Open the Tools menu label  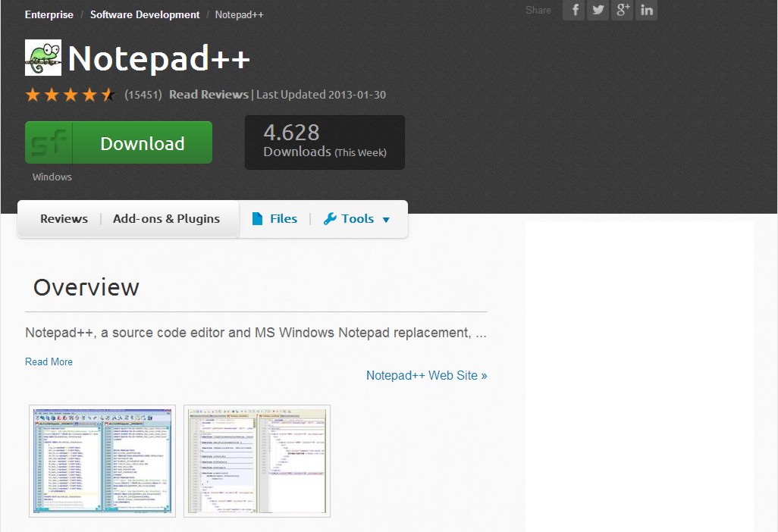click(x=357, y=219)
